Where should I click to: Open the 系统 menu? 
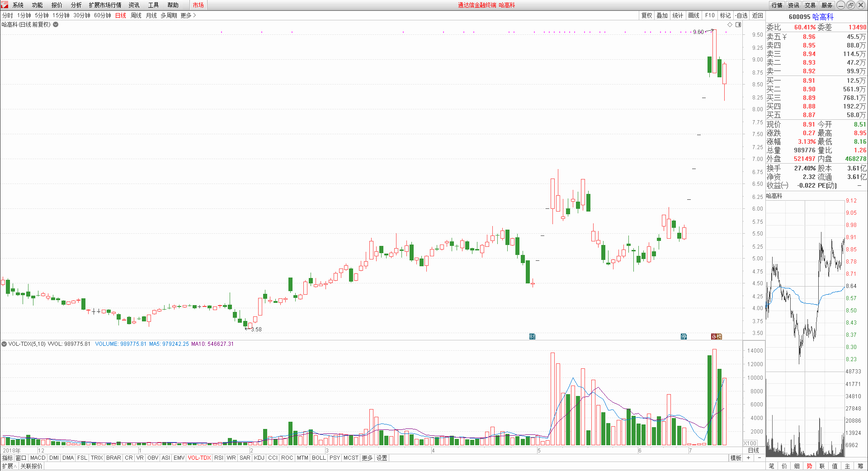point(18,5)
